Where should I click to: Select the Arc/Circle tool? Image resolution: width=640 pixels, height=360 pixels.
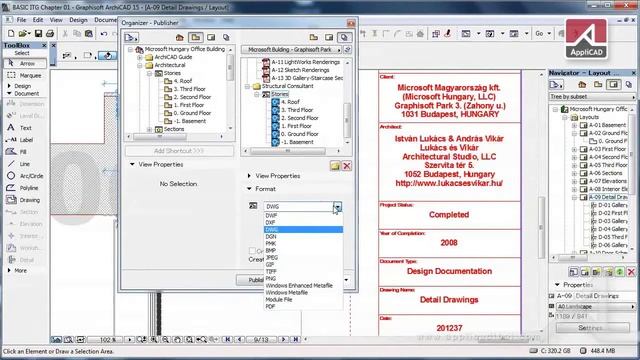coord(24,176)
